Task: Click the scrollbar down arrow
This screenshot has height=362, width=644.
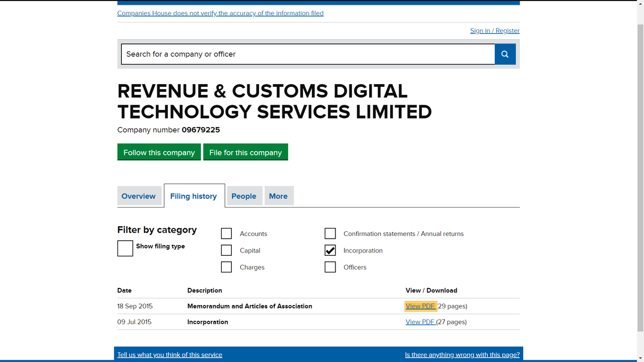Action: click(x=640, y=358)
